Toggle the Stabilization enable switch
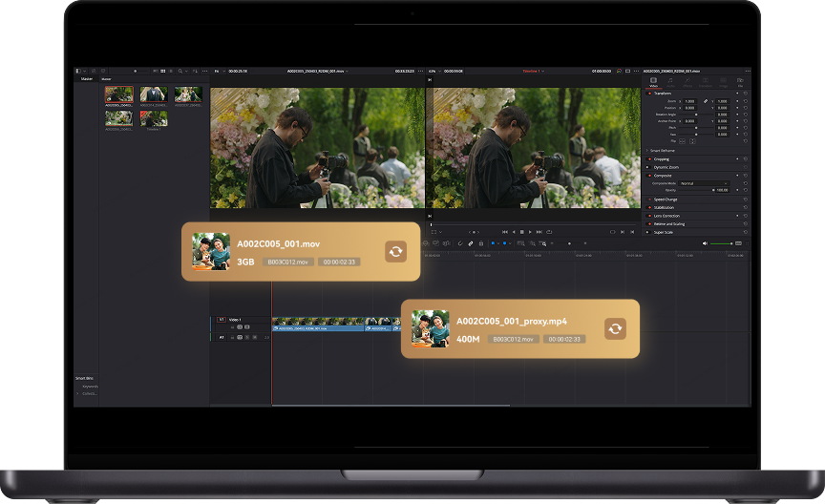Viewport: 825px width, 504px height. [x=649, y=207]
